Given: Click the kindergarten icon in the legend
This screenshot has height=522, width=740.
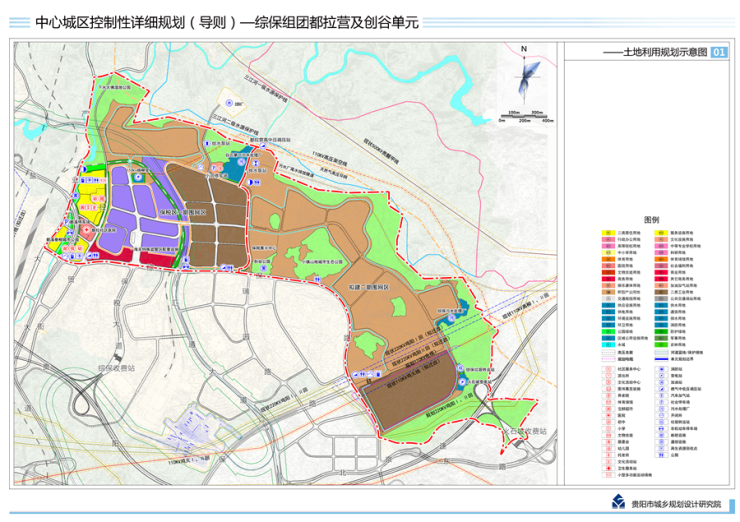Looking at the screenshot, I should [x=608, y=448].
